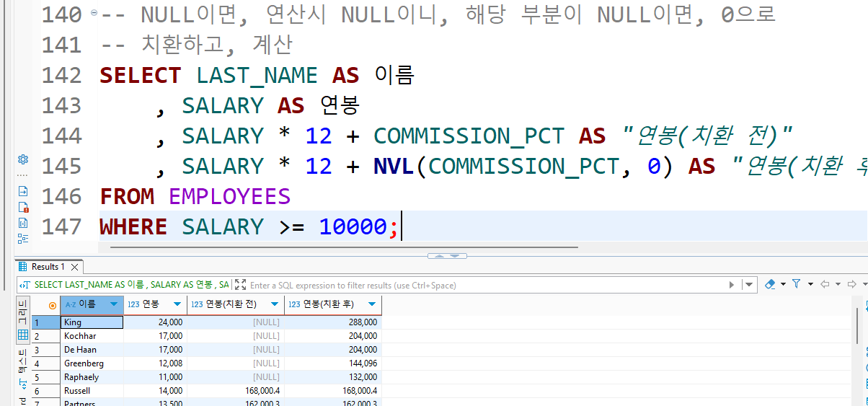Select the King name cell
868x406 pixels.
coord(92,322)
